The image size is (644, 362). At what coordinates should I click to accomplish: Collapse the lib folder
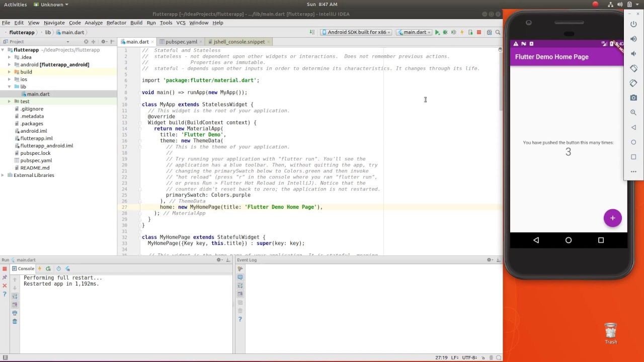coord(10,87)
